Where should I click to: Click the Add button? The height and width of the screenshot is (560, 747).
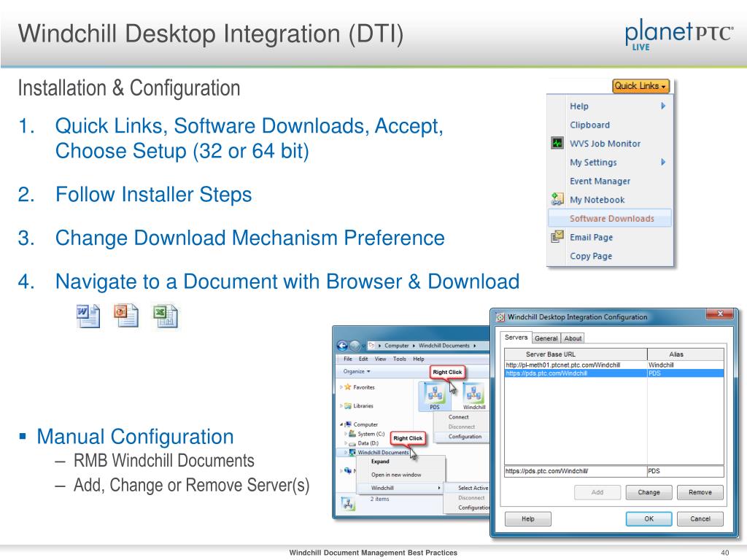(x=597, y=492)
